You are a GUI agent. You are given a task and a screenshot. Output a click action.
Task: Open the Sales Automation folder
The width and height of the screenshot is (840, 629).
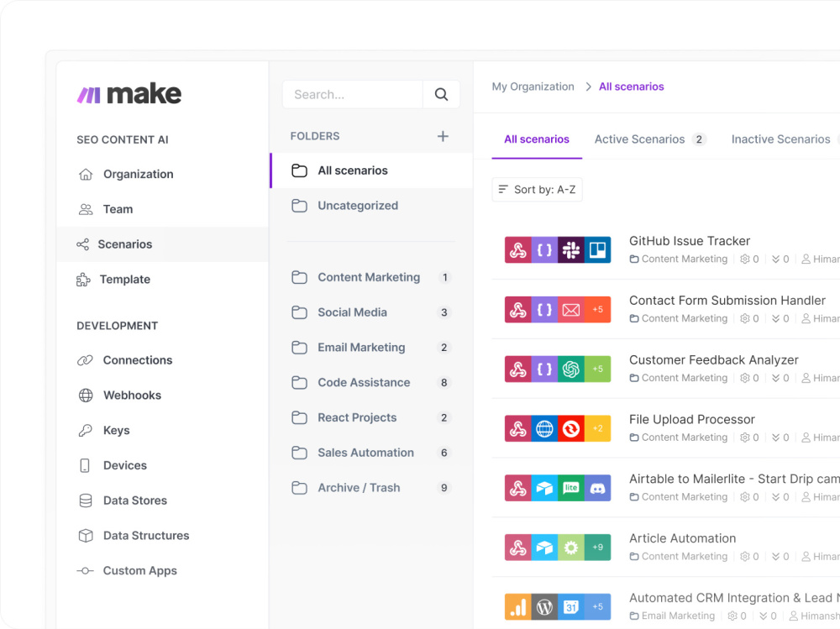coord(371,453)
